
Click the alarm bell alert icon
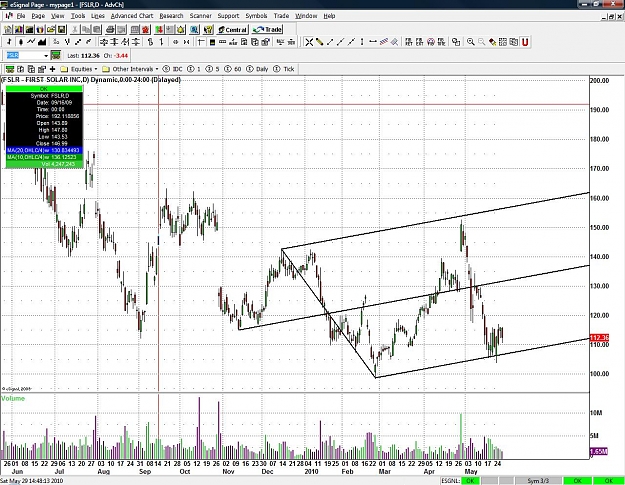pos(181,29)
